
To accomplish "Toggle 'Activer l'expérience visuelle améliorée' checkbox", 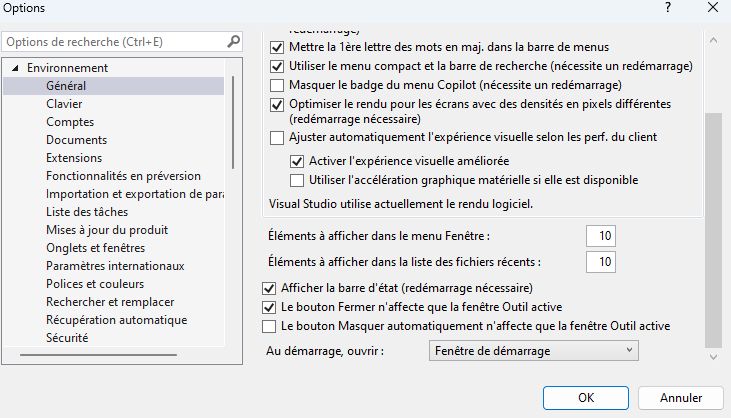I will click(297, 161).
